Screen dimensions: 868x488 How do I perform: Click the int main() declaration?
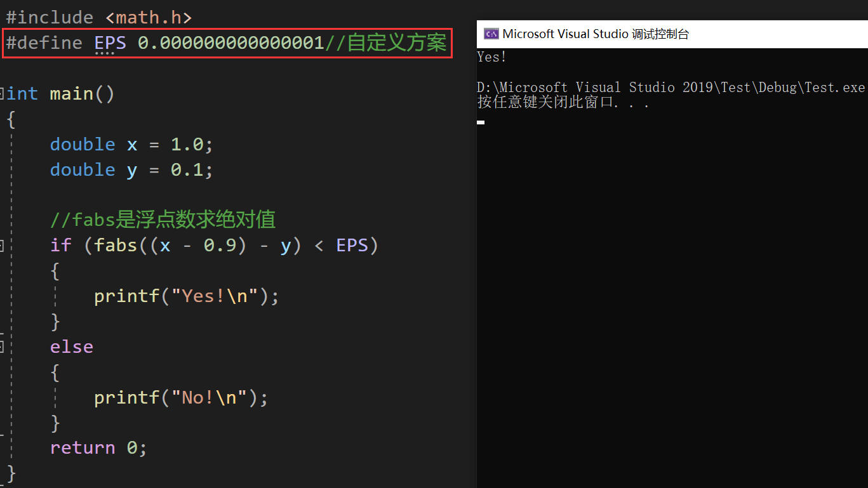tap(60, 94)
